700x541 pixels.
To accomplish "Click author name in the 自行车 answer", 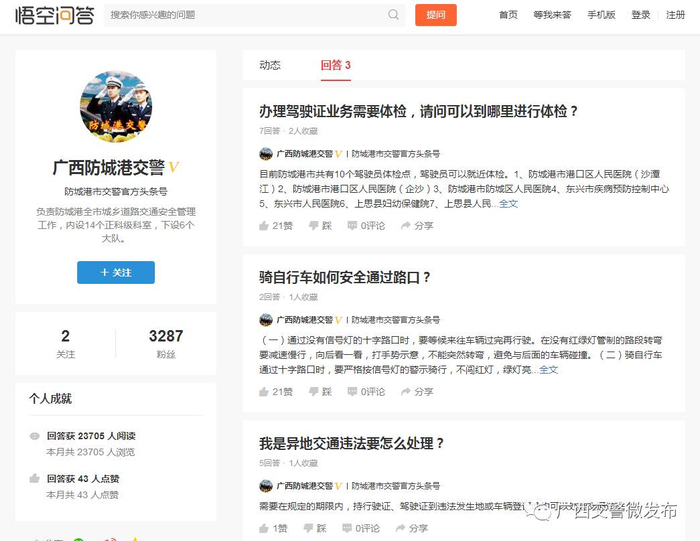I will (x=304, y=320).
